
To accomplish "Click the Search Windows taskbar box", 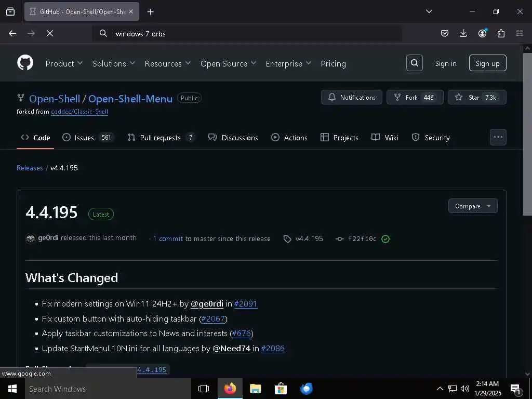I will [108, 389].
